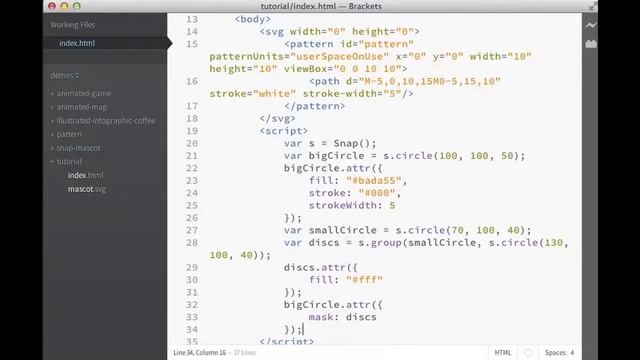Screen dimensions: 640x360
Task: Toggle fullscreen arrow in title bar
Action: coord(592,7)
